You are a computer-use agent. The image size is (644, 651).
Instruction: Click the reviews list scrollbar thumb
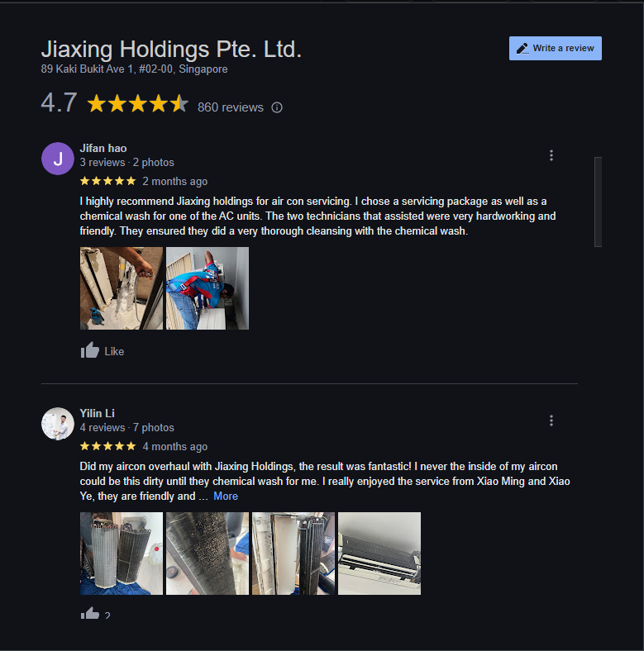point(598,202)
